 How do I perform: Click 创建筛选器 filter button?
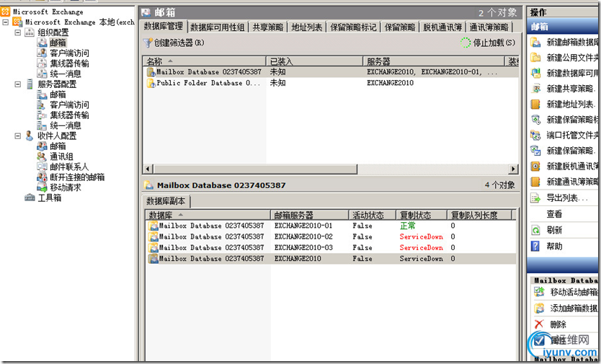174,43
